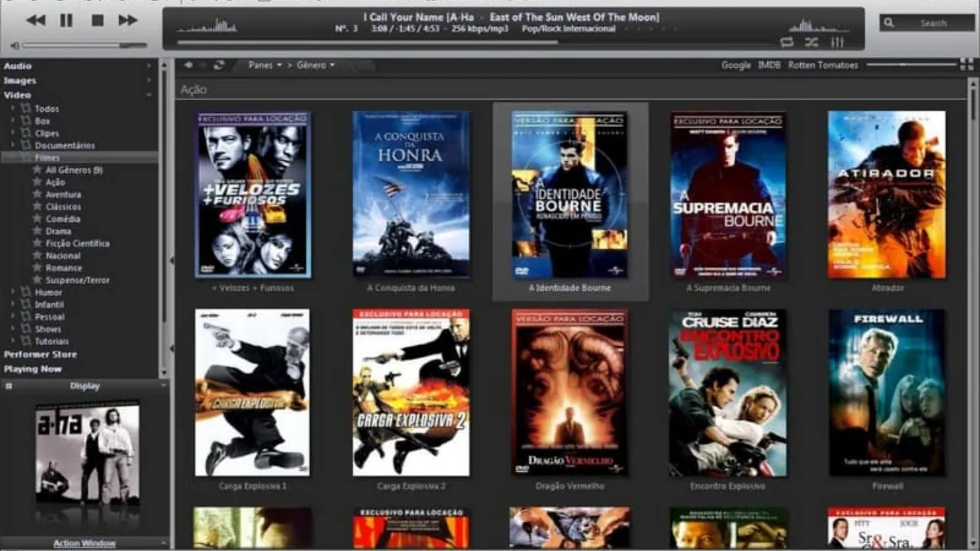Viewport: 980px width, 551px height.
Task: Select the Nacional genre
Action: 63,256
